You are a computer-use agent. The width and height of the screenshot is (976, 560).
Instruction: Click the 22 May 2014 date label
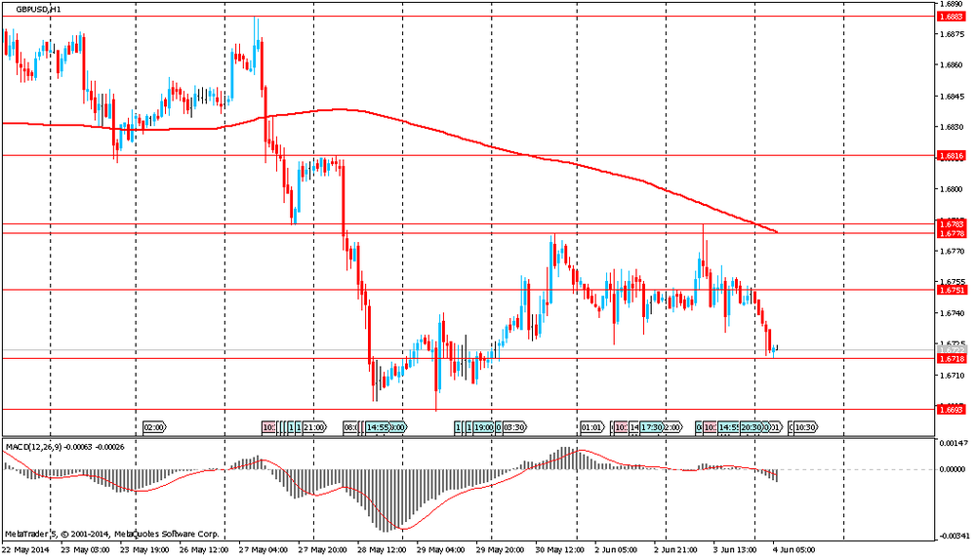[x=25, y=549]
